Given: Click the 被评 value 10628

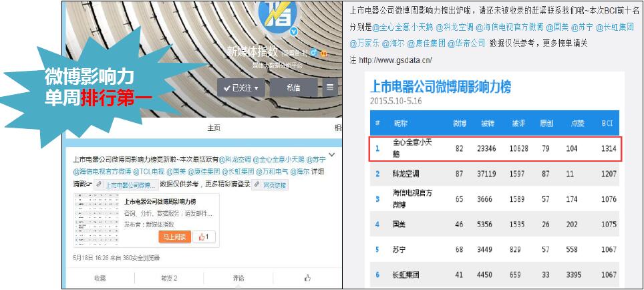Looking at the screenshot, I should click(518, 149).
